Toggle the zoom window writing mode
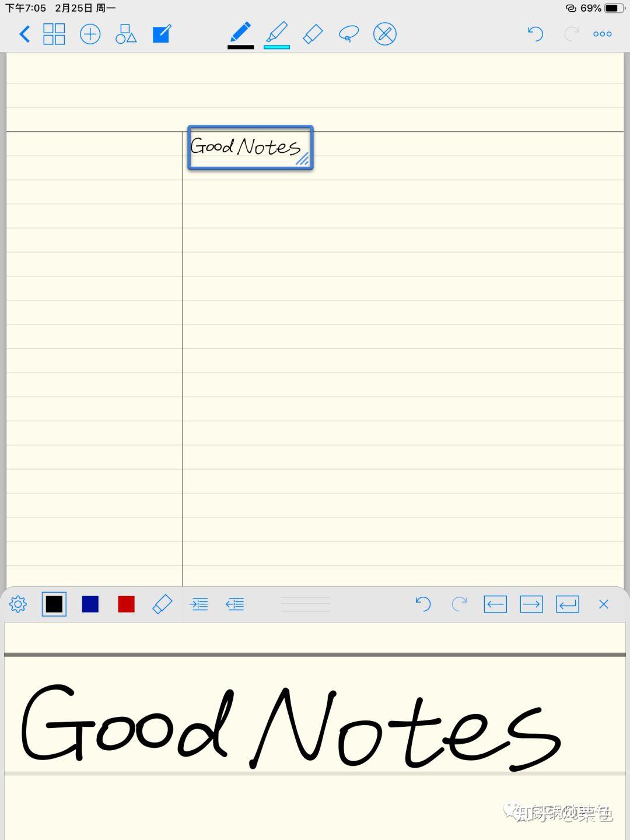Screen dimensions: 630x840 click(162, 34)
